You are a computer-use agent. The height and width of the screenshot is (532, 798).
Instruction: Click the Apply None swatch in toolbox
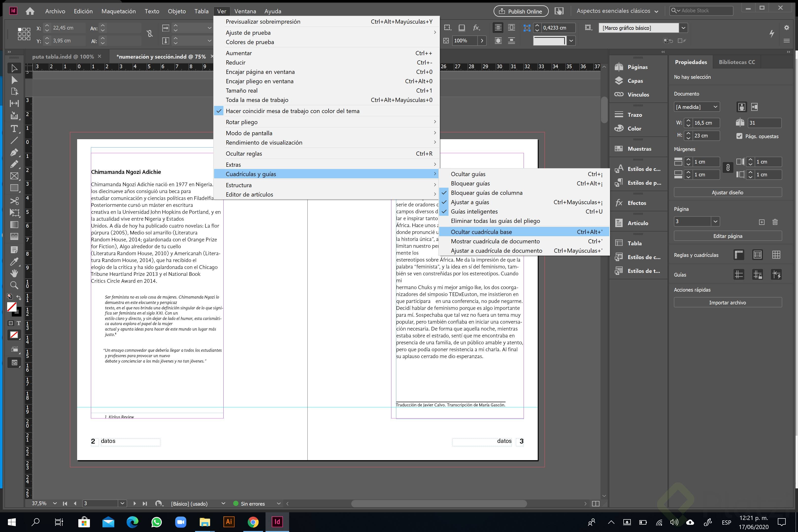(14, 335)
